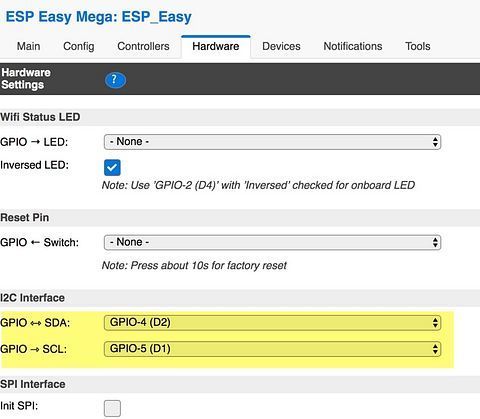Select the Hardware tab
This screenshot has height=419, width=480.
pyautogui.click(x=216, y=46)
